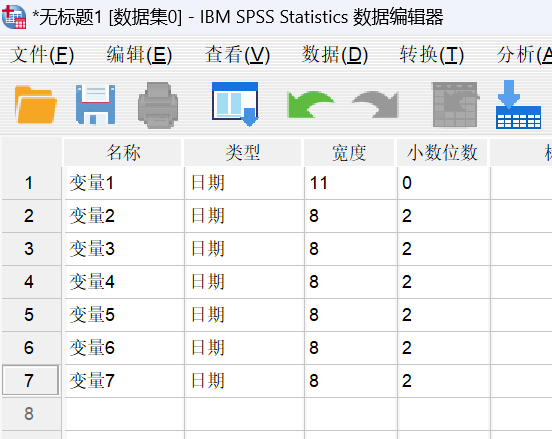The image size is (552, 439).
Task: Open the 编辑(E) menu
Action: coord(139,55)
